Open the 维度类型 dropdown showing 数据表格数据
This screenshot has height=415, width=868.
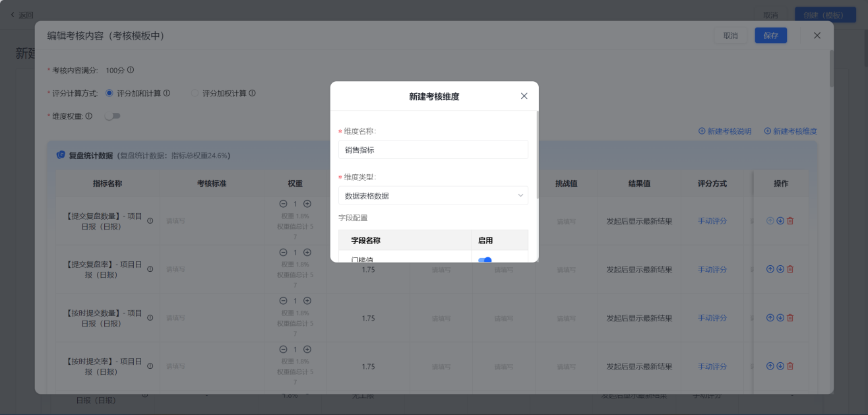click(433, 196)
